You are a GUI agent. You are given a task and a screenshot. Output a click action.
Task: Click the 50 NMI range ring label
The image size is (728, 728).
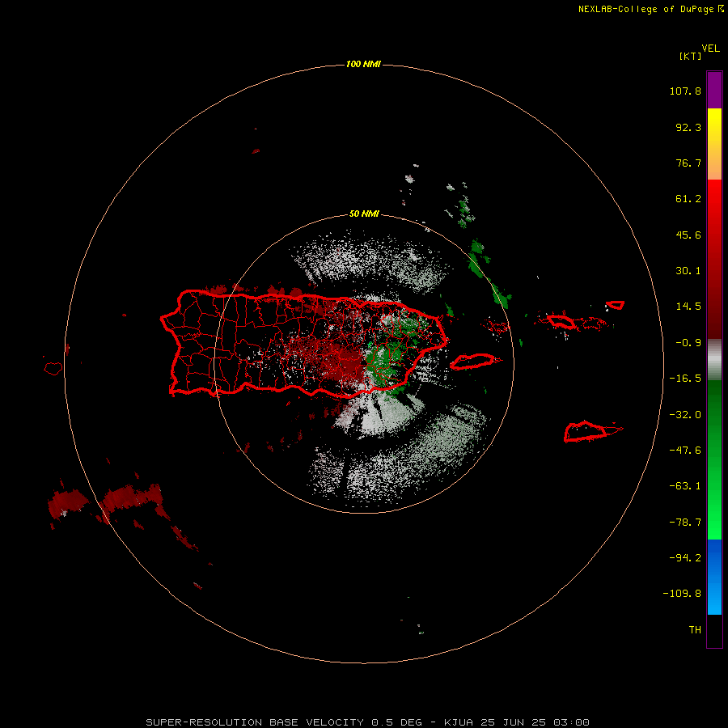tap(364, 214)
